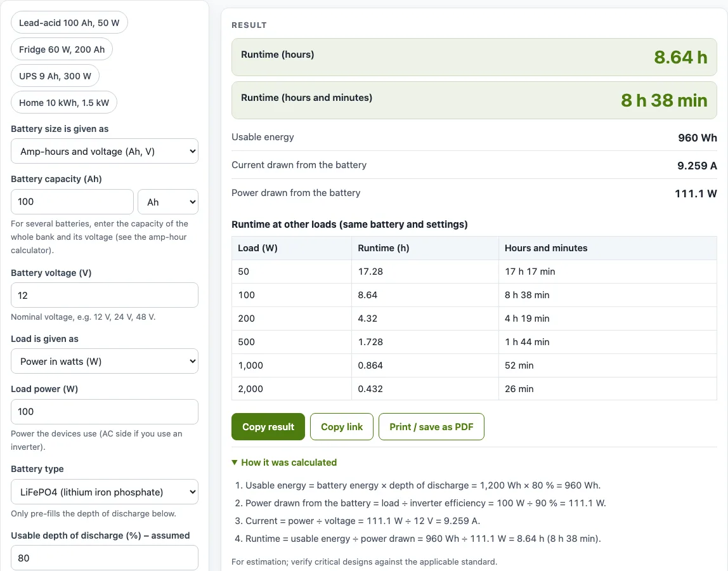Select the 111.1 W power drawn value

coord(696,194)
